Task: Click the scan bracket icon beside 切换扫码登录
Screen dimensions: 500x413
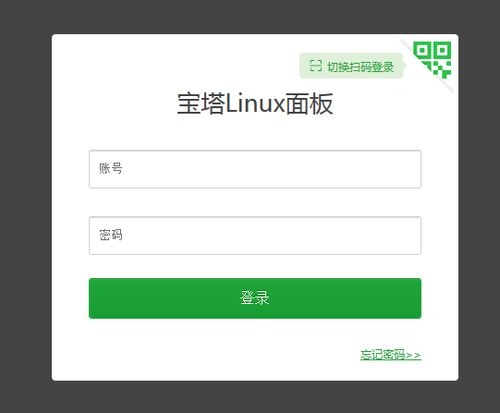Action: (315, 66)
